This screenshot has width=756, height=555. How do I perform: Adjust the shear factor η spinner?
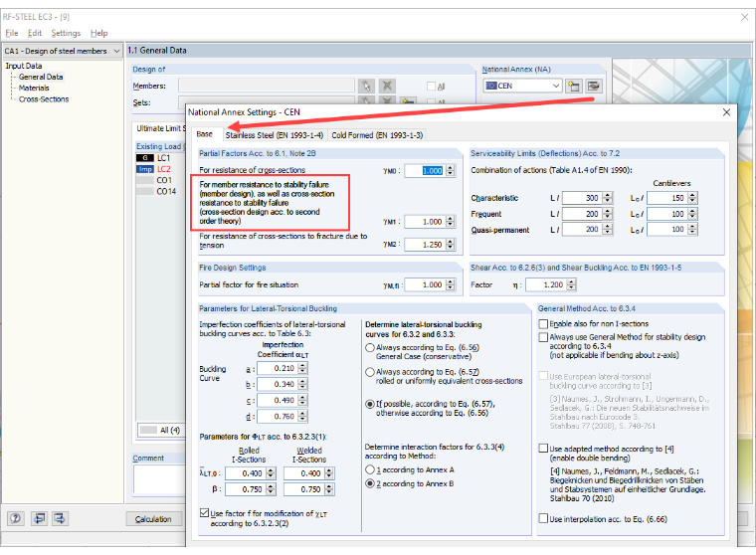(571, 285)
